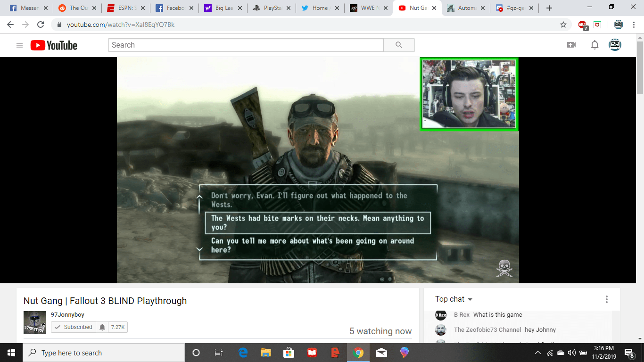Click the YouTube search magnifier button

tap(399, 45)
